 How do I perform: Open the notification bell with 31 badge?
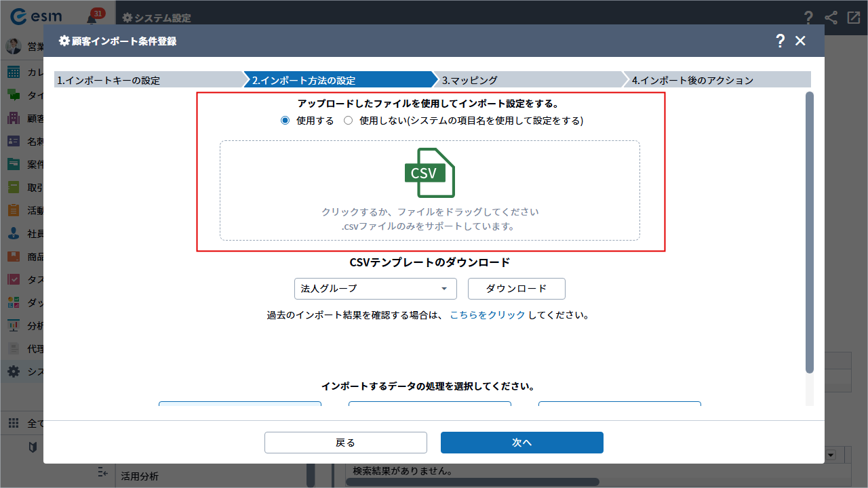click(x=92, y=18)
